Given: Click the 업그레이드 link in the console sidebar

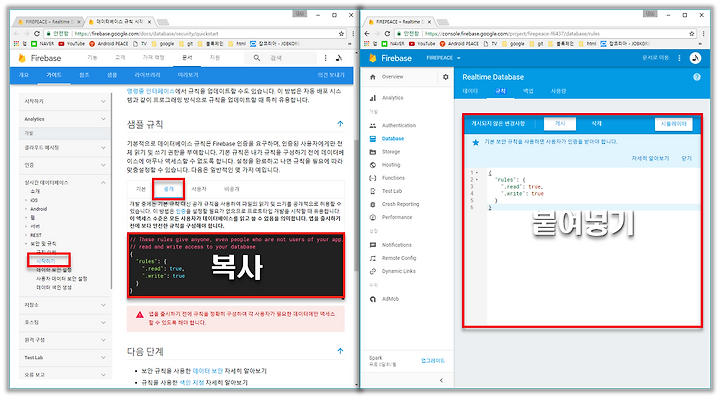Looking at the screenshot, I should [433, 361].
